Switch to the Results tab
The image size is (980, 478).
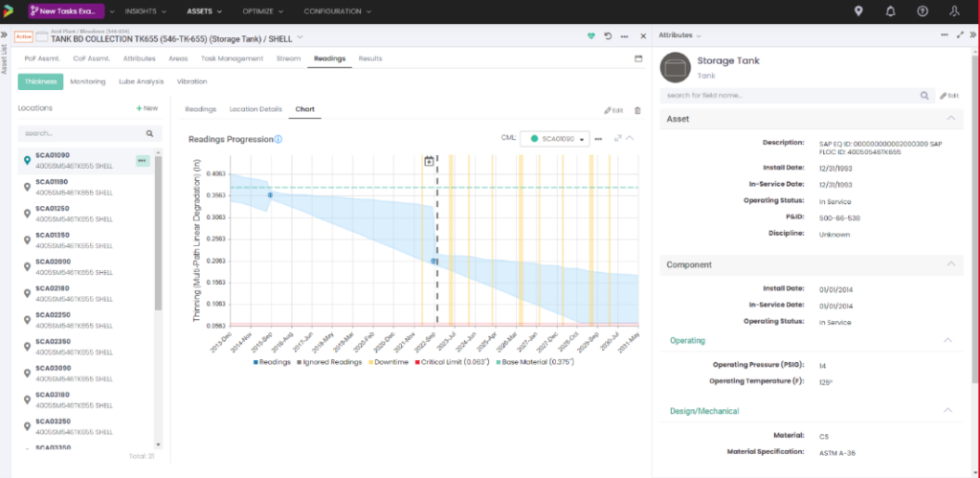click(370, 58)
